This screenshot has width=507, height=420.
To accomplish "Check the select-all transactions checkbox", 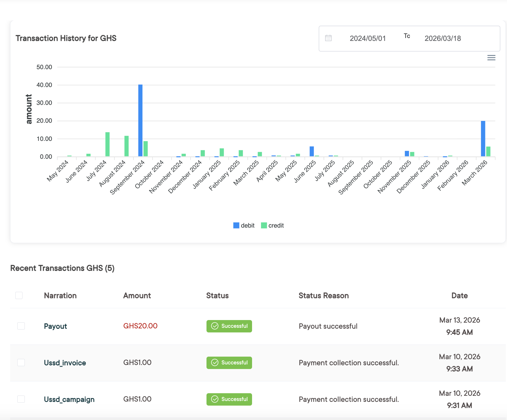I will point(19,296).
